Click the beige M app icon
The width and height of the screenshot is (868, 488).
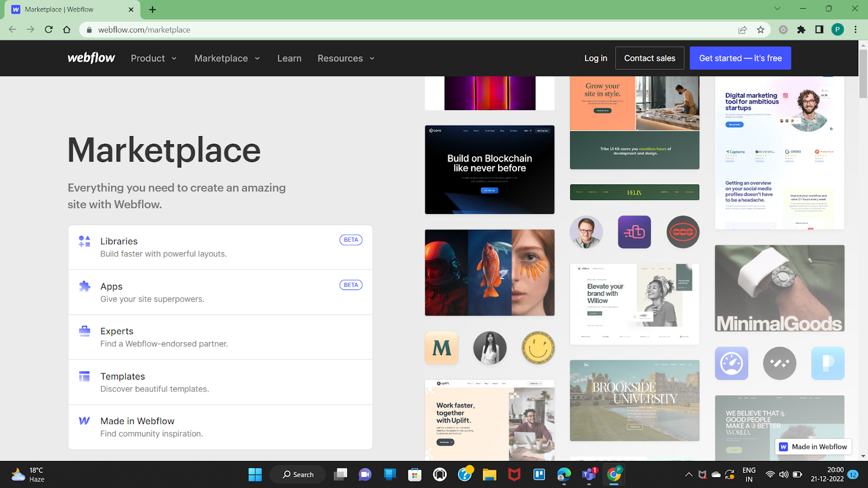tap(442, 348)
